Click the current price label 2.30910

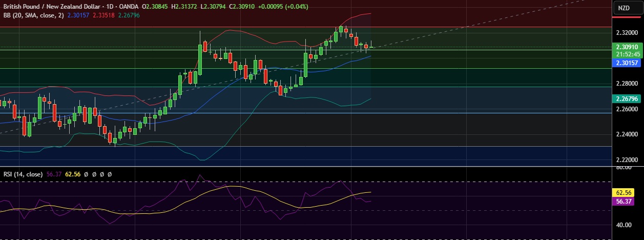(627, 47)
